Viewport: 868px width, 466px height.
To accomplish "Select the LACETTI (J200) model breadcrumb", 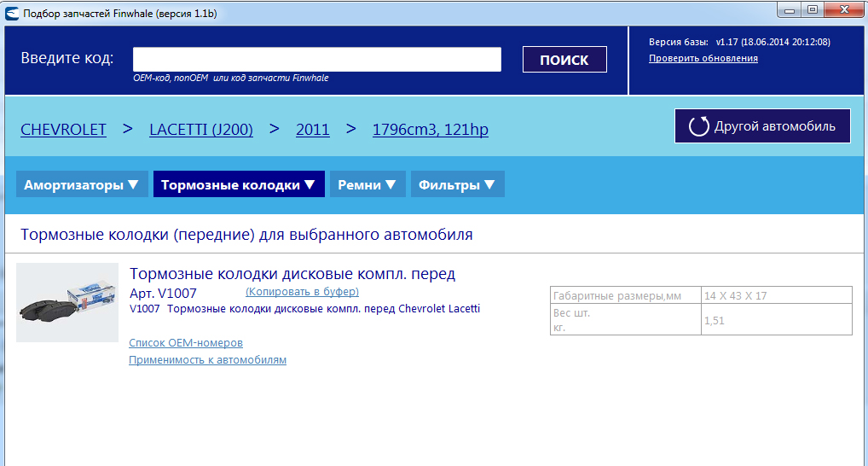I will pyautogui.click(x=200, y=130).
